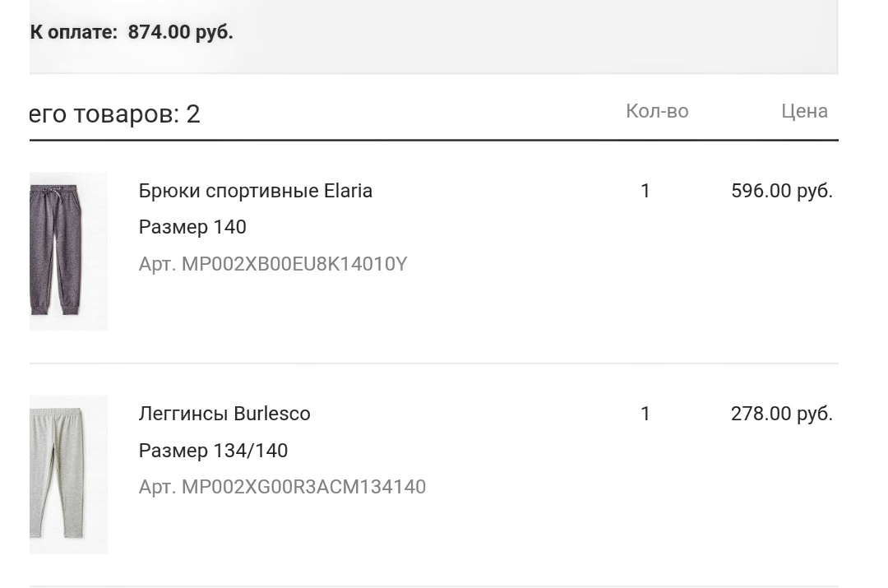Select the article code MP002XG00R3ACM134140
Screen dimensions: 888x588
point(303,487)
